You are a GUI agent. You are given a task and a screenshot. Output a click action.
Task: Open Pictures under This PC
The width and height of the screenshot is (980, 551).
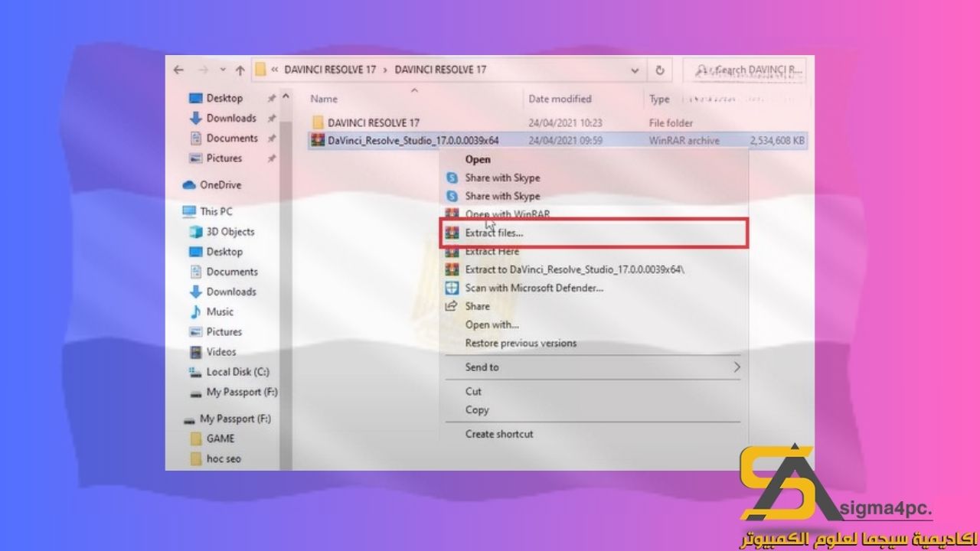click(x=224, y=331)
